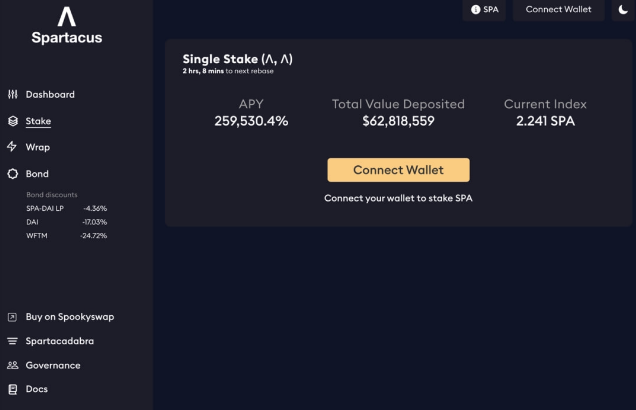Open the DAI bond discount entry

pos(67,222)
